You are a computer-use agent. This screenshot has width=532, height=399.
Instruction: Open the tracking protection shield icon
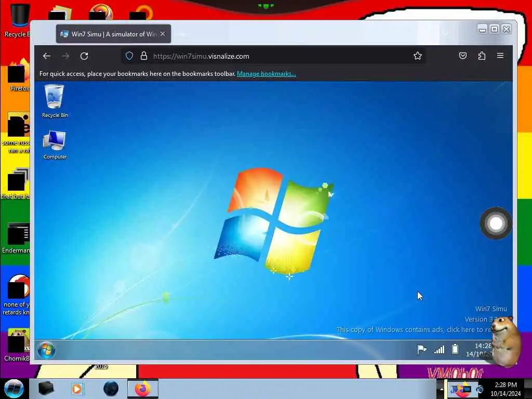129,56
